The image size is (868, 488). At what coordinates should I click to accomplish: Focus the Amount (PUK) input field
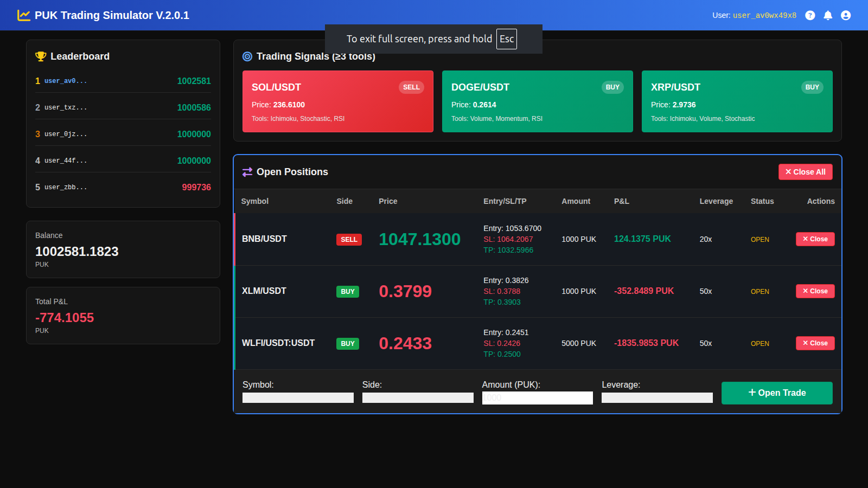pos(537,397)
